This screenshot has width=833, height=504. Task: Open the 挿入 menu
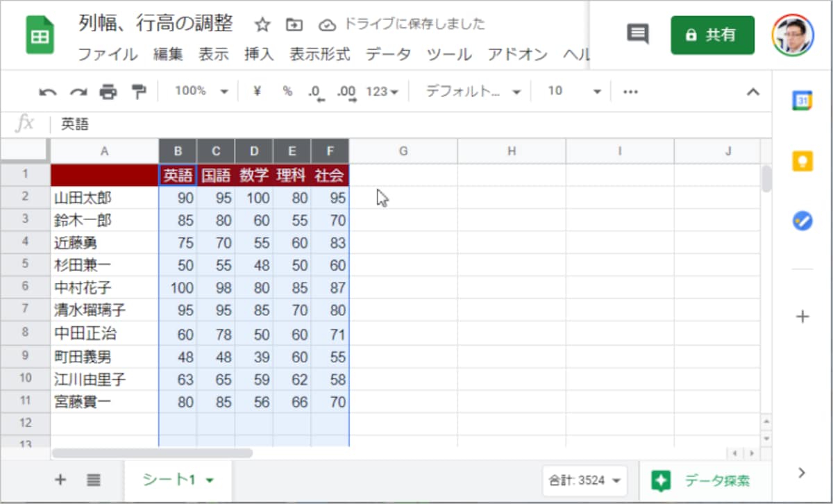click(x=259, y=54)
